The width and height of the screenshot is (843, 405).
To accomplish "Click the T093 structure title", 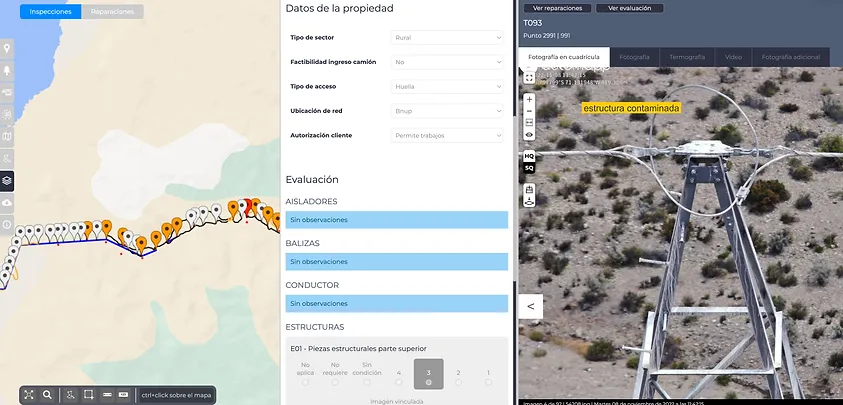I will pos(533,23).
